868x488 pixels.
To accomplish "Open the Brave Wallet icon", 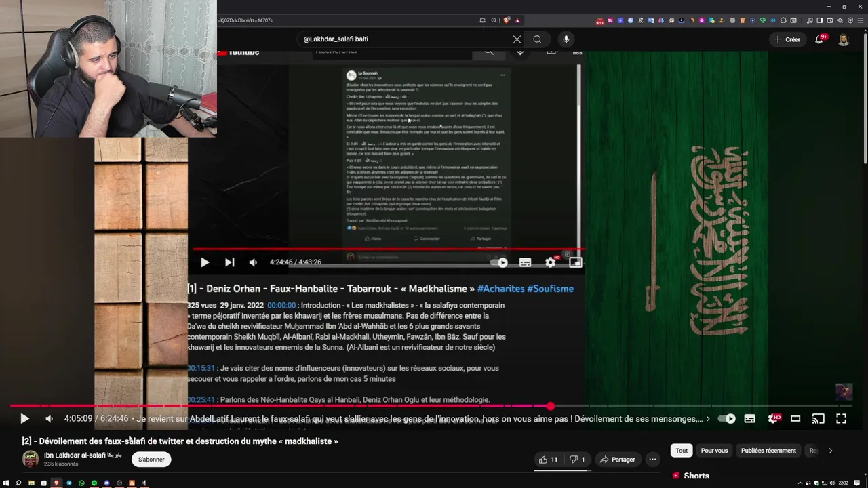I will click(830, 20).
